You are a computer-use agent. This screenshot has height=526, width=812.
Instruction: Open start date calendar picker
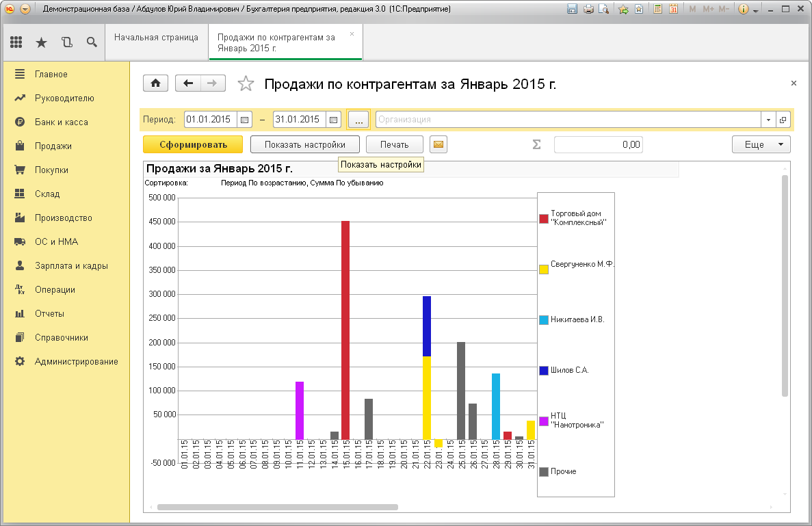(245, 119)
